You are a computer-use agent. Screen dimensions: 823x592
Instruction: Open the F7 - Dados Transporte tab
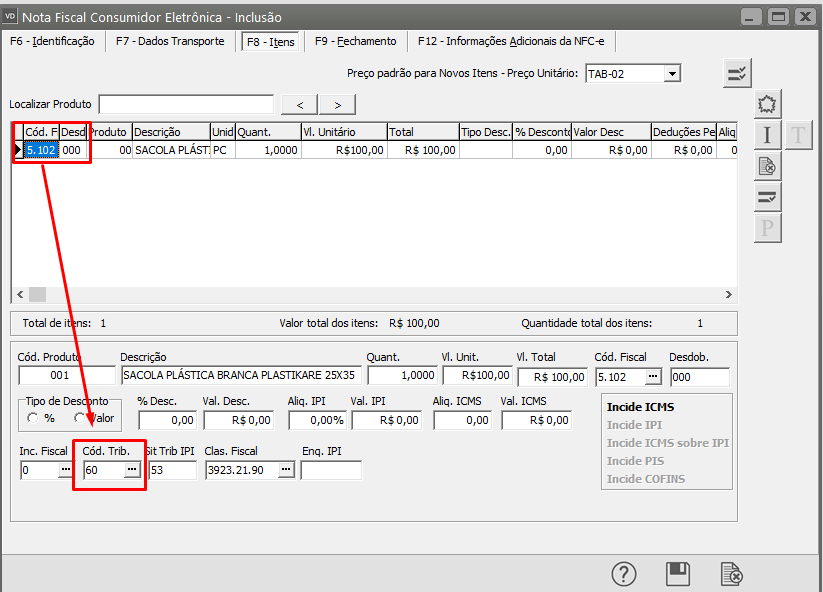pyautogui.click(x=173, y=41)
